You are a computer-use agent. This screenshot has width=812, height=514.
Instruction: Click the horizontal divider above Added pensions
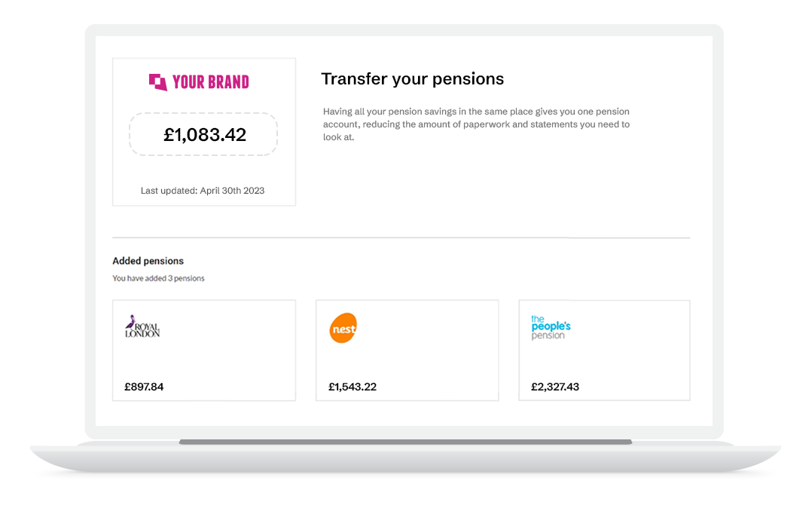(x=401, y=238)
